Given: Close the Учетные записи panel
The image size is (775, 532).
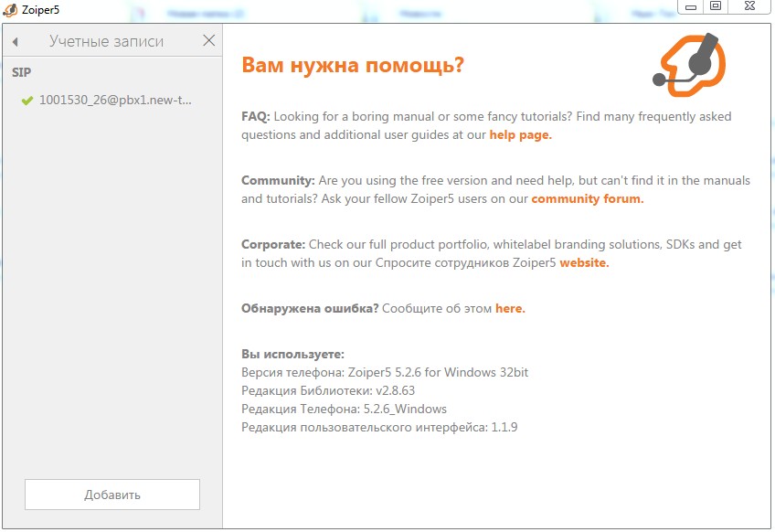Looking at the screenshot, I should point(209,41).
